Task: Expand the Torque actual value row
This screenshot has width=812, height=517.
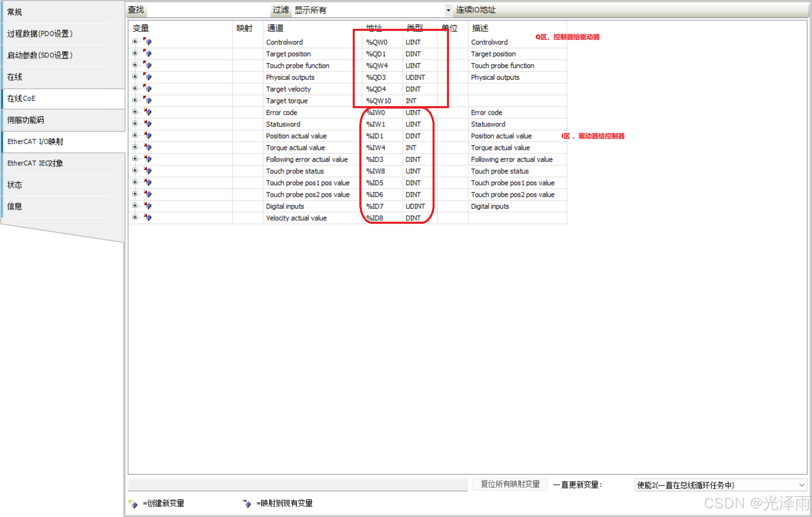Action: (x=135, y=147)
